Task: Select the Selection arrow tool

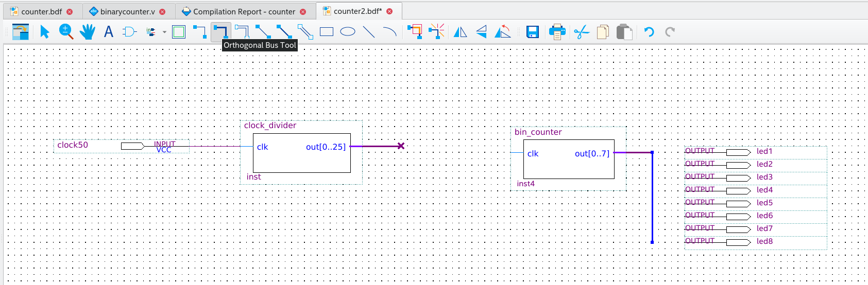Action: click(44, 32)
